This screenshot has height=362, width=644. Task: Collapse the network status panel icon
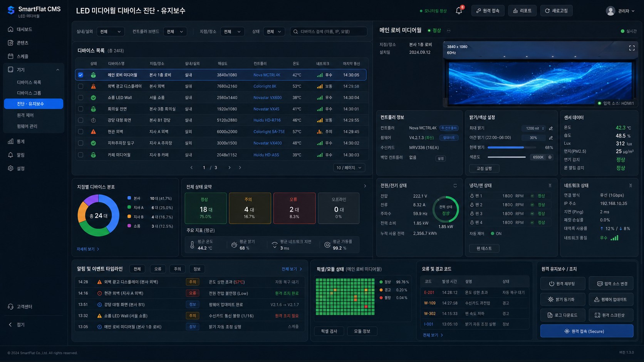pos(631,186)
